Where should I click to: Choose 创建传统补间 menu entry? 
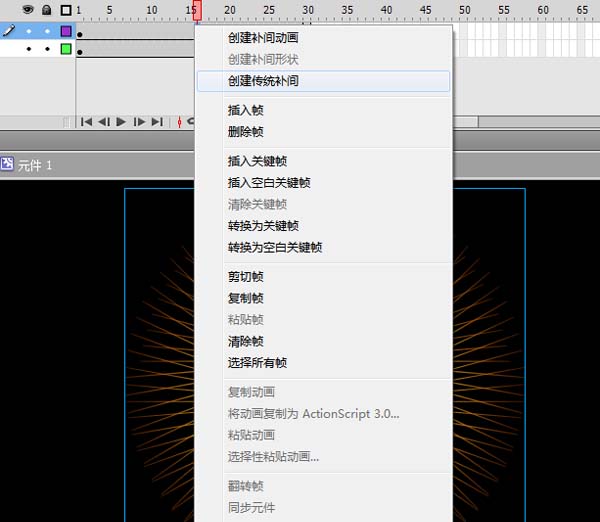pyautogui.click(x=323, y=81)
